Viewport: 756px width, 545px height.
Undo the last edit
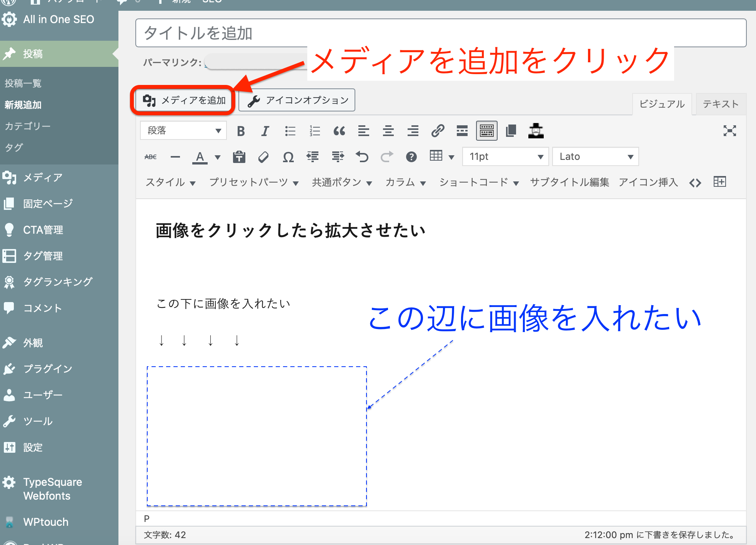click(362, 157)
